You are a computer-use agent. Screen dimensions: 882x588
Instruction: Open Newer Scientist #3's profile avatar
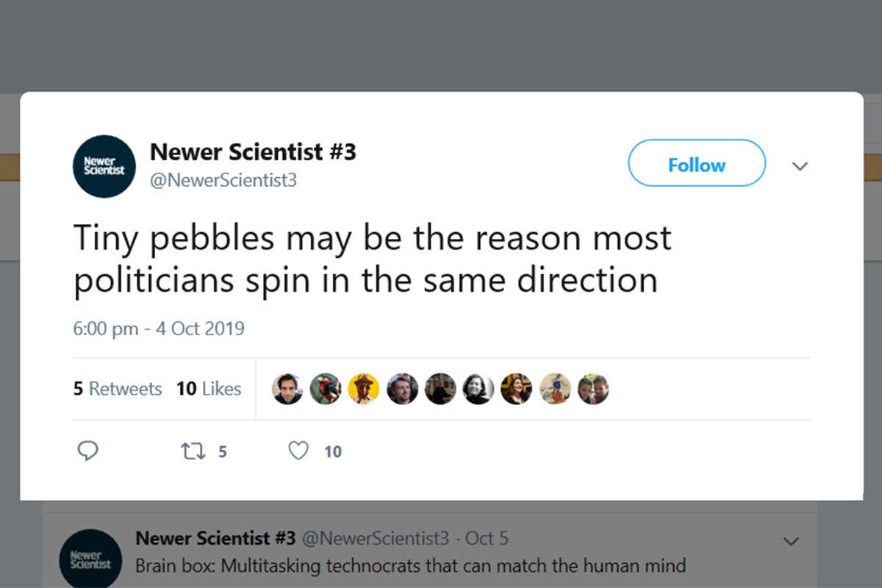click(x=104, y=167)
